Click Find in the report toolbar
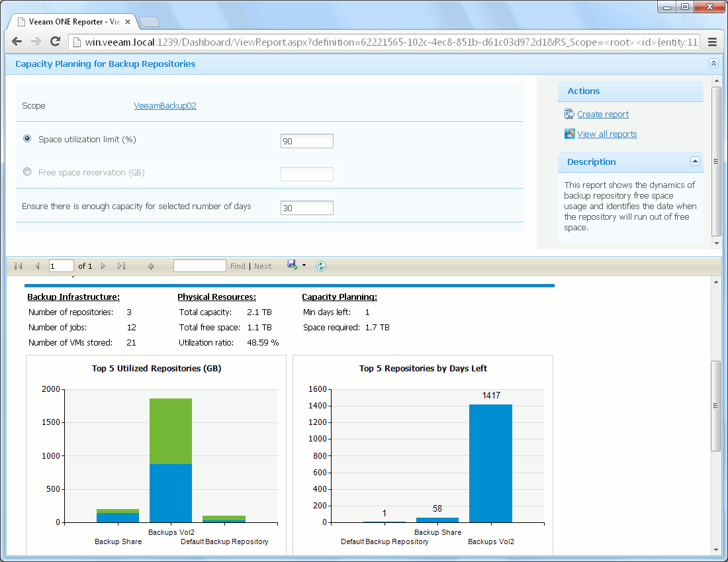The height and width of the screenshot is (562, 728). 238,266
